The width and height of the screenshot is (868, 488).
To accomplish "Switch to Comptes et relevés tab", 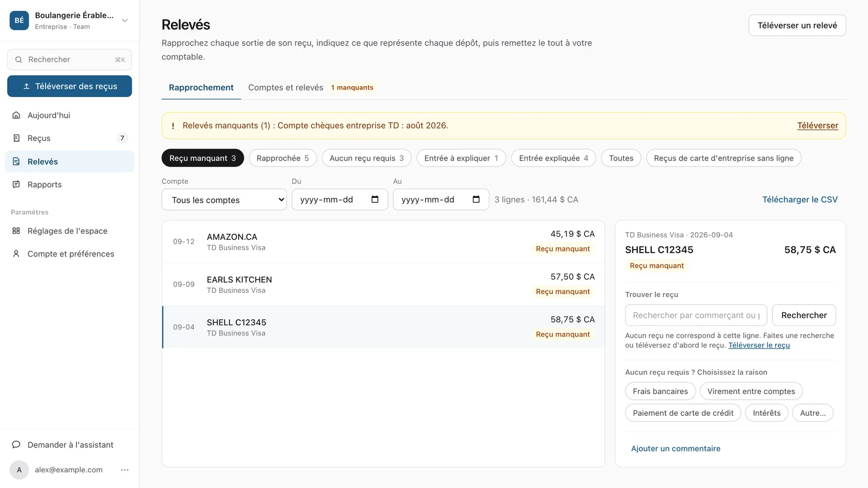I will [x=285, y=87].
